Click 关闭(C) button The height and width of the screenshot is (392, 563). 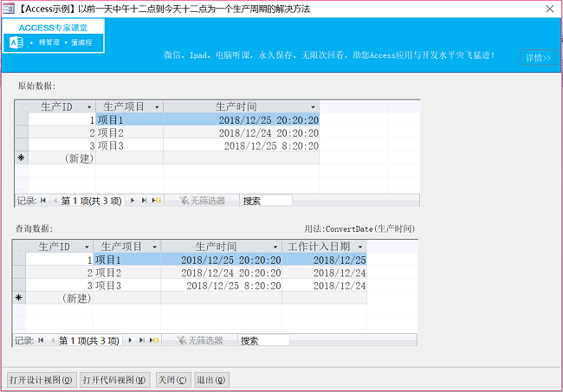173,380
